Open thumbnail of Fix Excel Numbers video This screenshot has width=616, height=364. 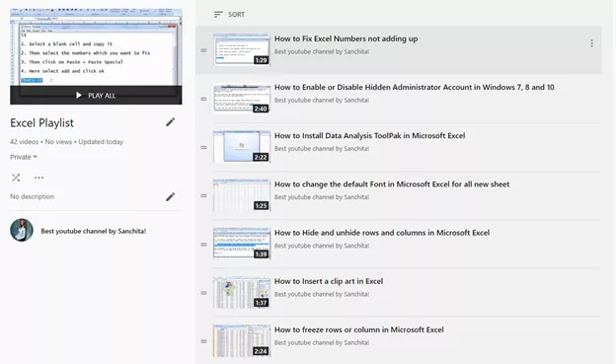[x=242, y=49]
